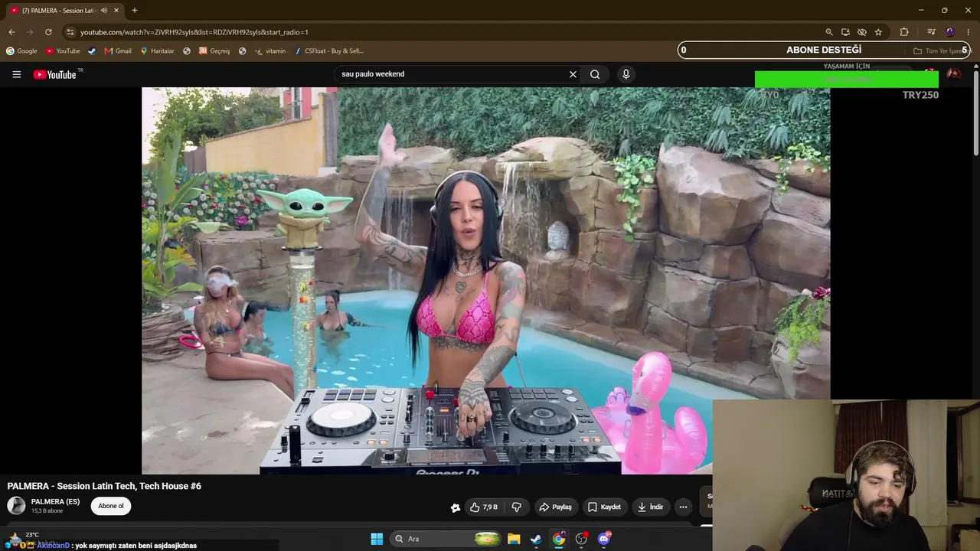Open the YouTube guide hamburger menu

click(16, 74)
